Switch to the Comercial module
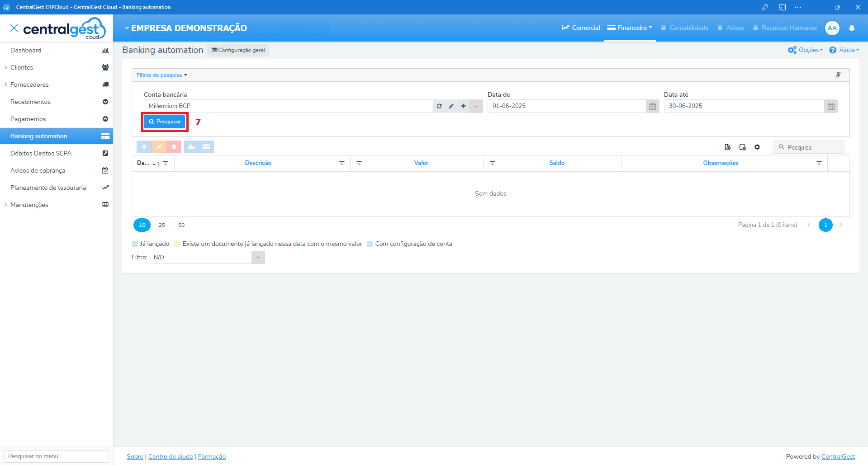The image size is (868, 465). tap(581, 28)
